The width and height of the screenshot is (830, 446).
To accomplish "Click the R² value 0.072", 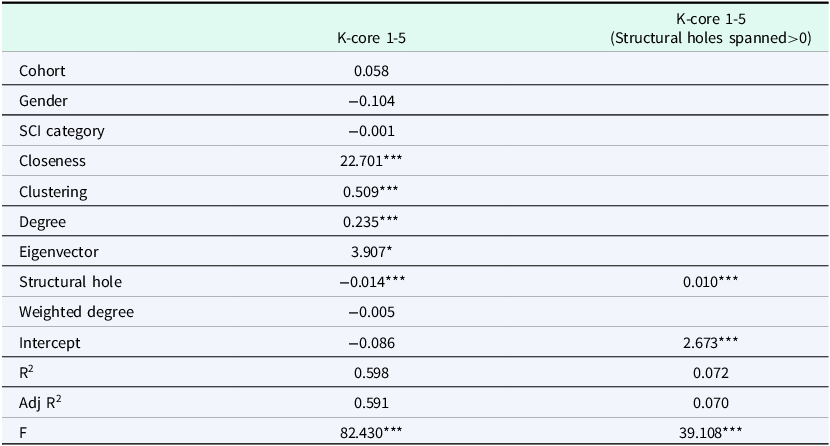I will coord(700,373).
